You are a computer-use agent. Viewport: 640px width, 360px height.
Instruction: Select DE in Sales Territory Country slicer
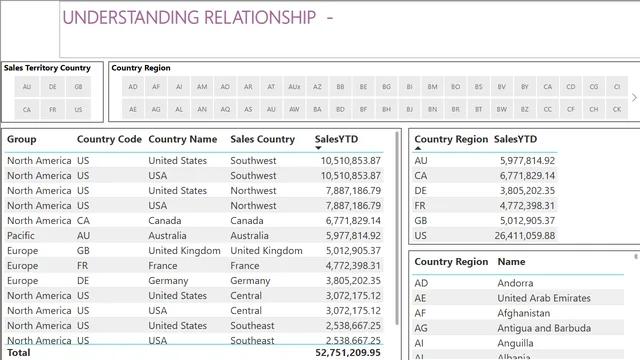[x=53, y=87]
